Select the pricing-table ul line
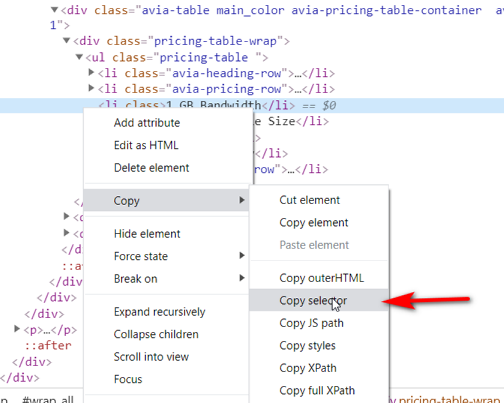Viewport: 504px width, 403px height. [x=177, y=57]
